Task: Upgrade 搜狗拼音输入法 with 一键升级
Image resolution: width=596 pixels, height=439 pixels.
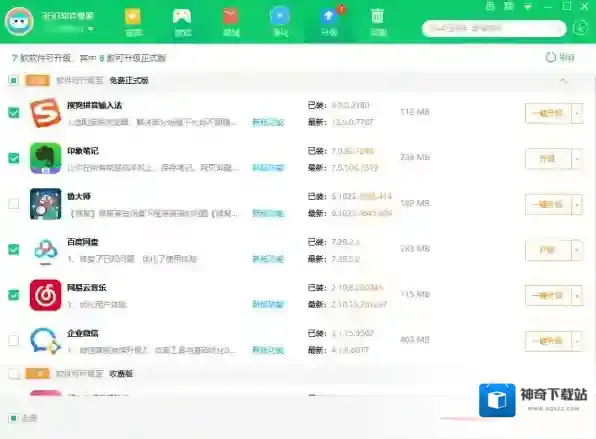Action: coord(548,113)
